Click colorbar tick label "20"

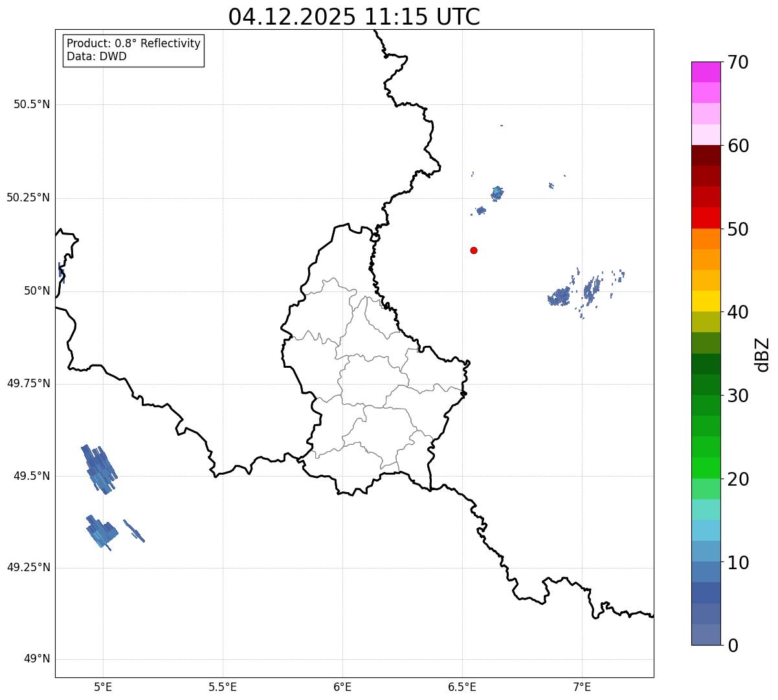tap(737, 479)
